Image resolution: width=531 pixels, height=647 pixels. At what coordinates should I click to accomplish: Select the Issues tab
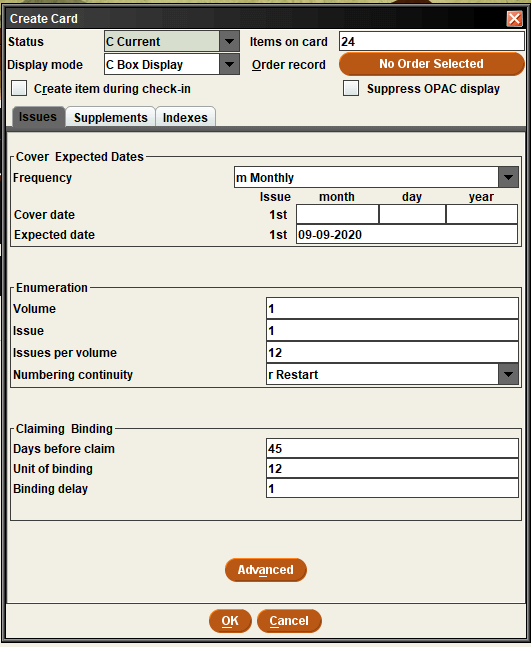(x=38, y=117)
